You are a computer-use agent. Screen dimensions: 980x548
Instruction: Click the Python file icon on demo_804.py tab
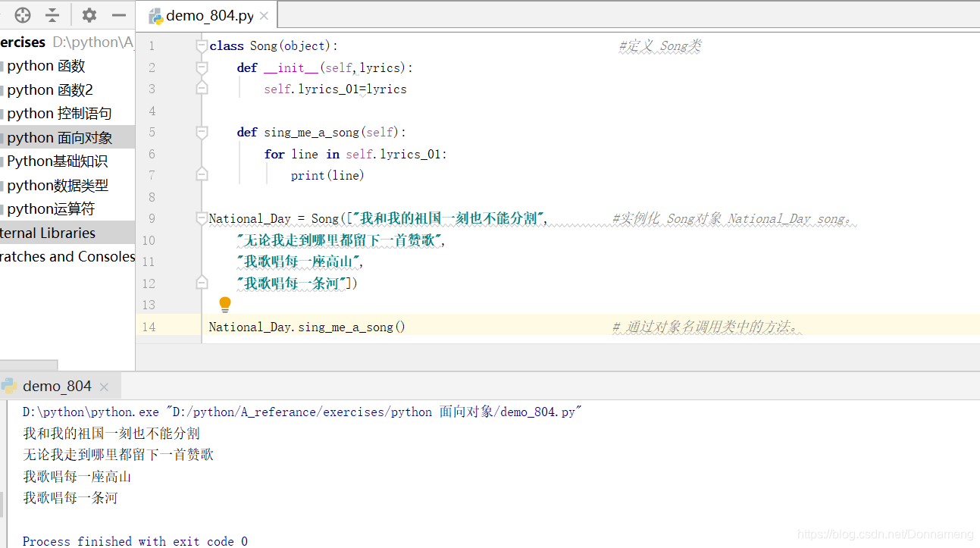(155, 16)
